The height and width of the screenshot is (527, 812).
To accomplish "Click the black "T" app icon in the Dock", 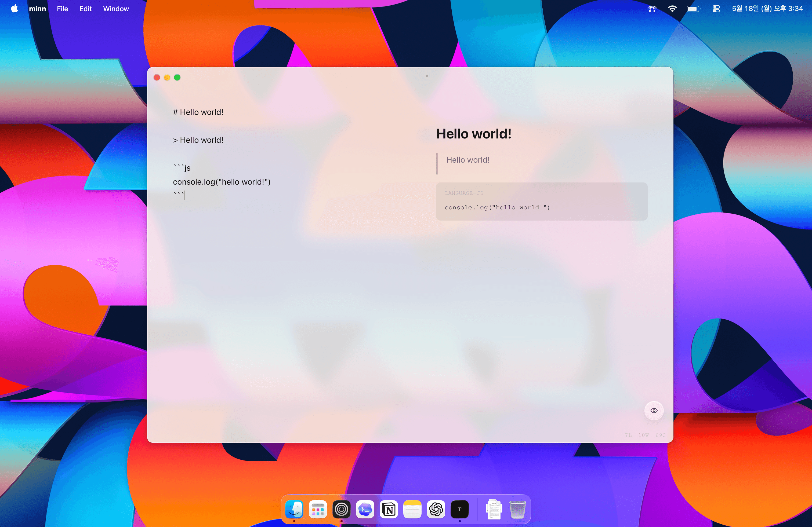I will tap(459, 509).
